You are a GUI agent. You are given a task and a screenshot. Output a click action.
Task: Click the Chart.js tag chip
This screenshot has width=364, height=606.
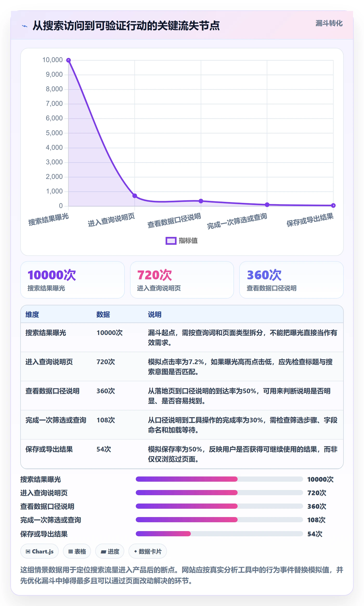(40, 551)
